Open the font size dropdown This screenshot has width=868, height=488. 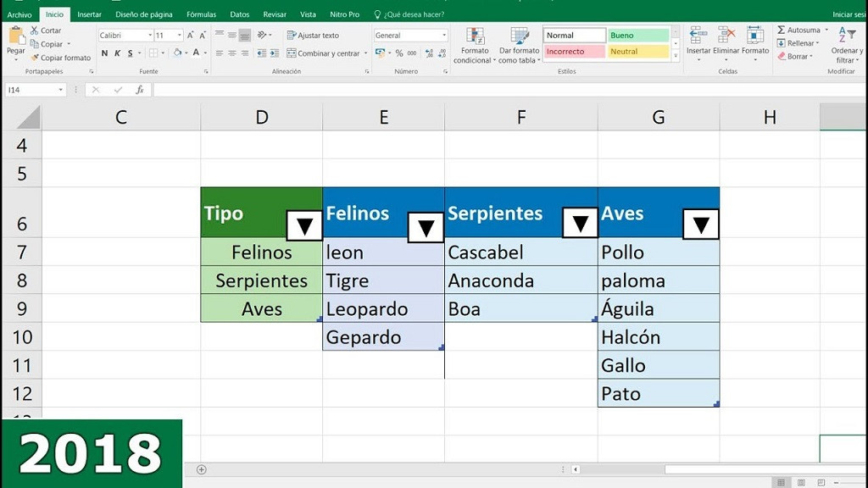[181, 35]
